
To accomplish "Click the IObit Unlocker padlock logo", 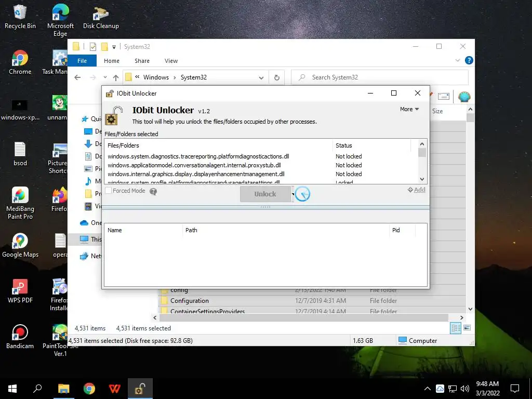I will click(113, 116).
